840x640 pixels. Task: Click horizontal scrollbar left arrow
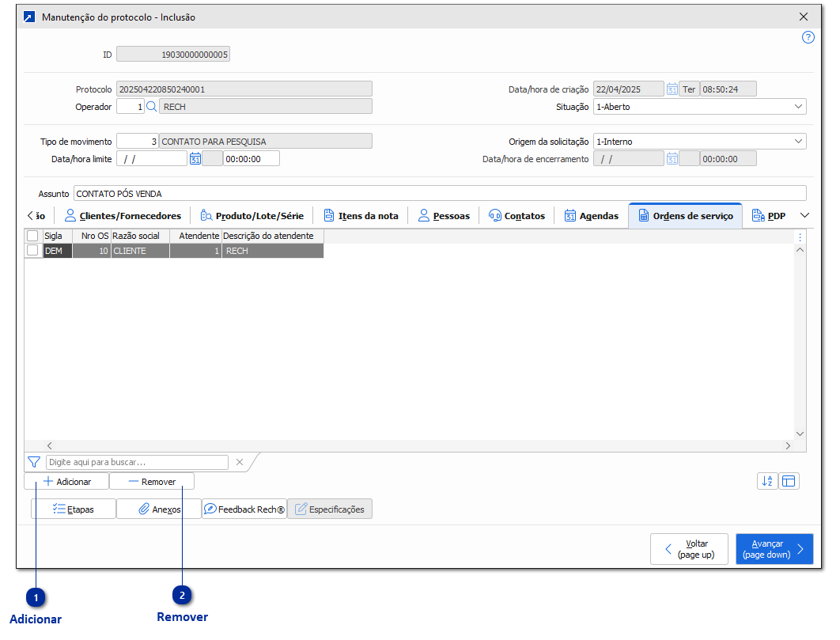coord(49,445)
